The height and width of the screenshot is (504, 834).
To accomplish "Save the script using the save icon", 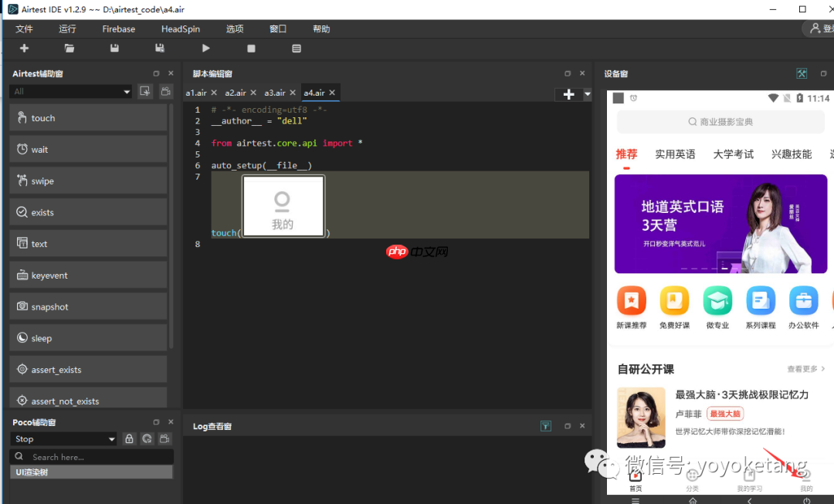I will click(114, 48).
